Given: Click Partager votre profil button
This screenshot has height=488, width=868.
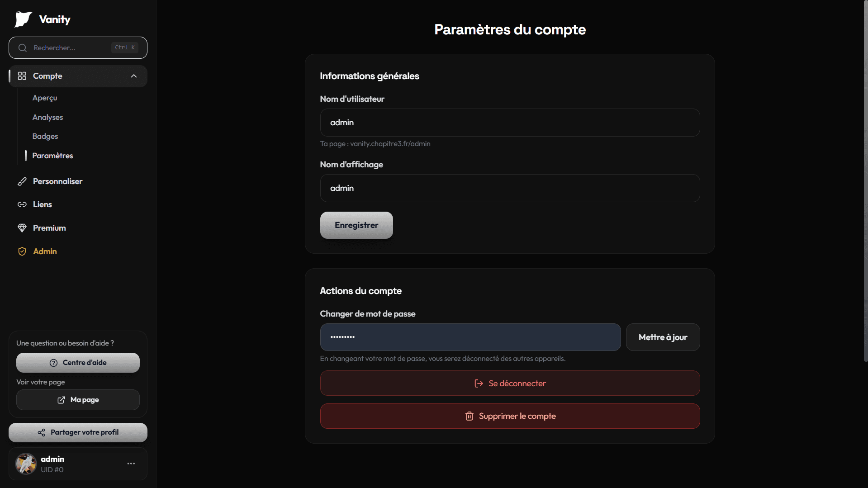Looking at the screenshot, I should [x=78, y=432].
